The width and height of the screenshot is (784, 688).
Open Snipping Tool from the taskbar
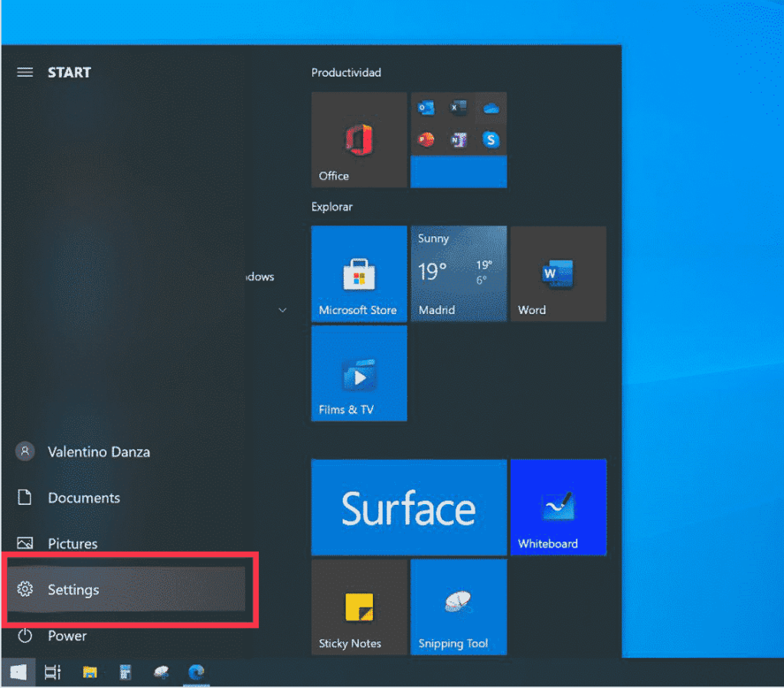point(161,672)
